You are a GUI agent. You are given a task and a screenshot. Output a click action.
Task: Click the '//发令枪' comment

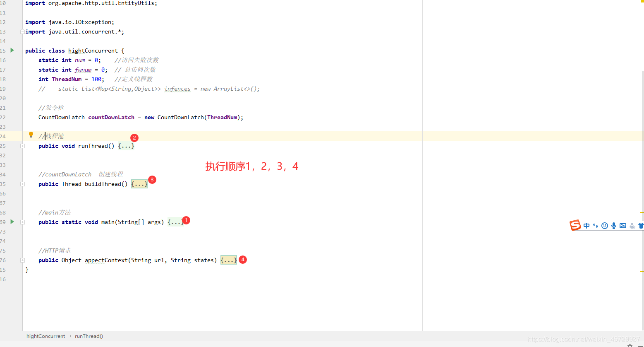[x=51, y=108]
